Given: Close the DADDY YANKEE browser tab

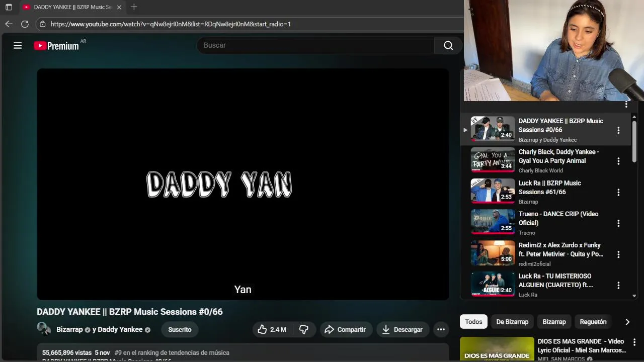Looking at the screenshot, I should coord(119,7).
